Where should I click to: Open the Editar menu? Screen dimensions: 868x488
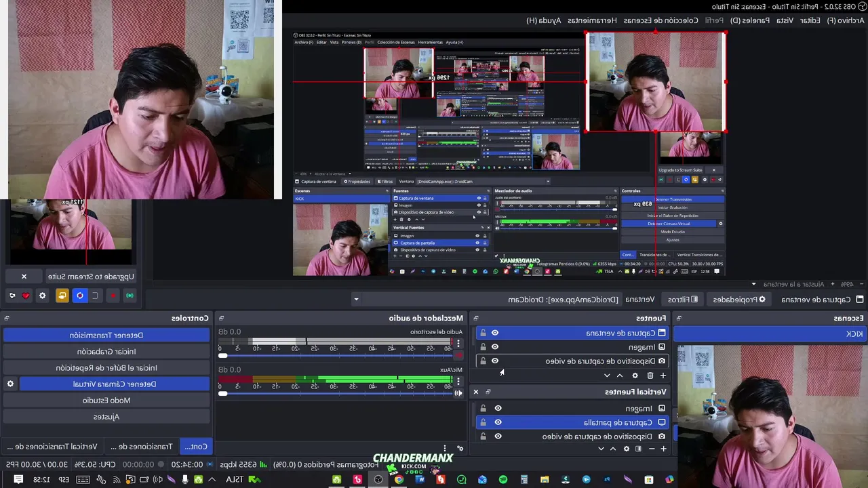(x=810, y=20)
